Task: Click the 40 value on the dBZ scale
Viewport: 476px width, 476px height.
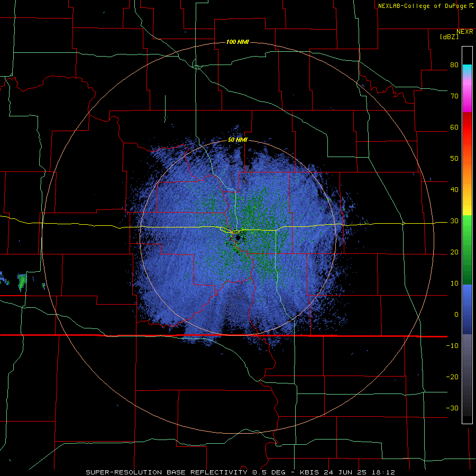Action: [454, 190]
